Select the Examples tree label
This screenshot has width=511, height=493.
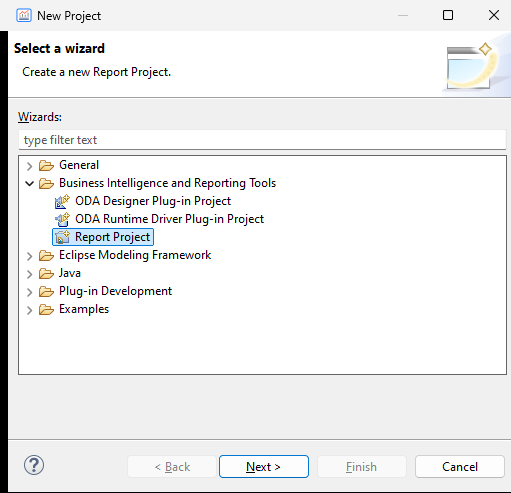point(84,309)
